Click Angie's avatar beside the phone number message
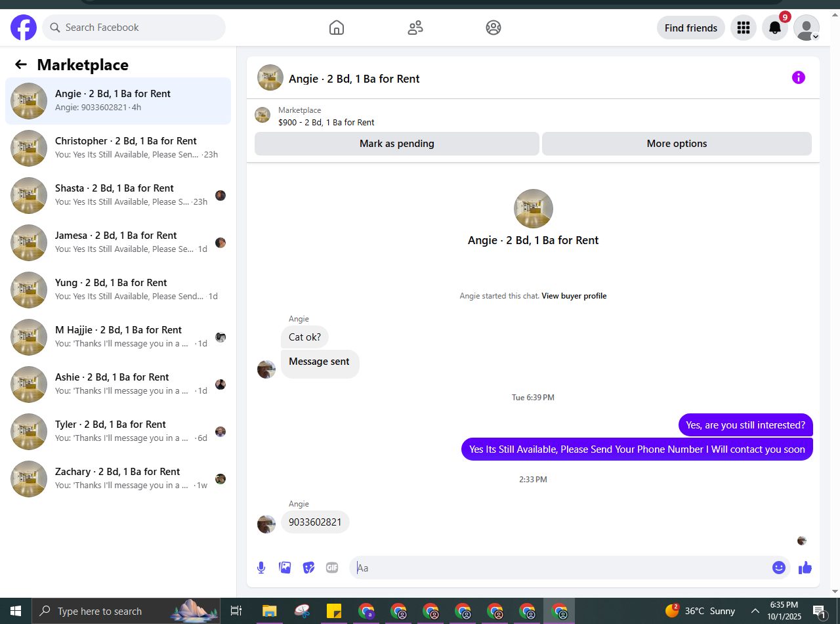Screen dimensions: 840x624 coord(266,524)
